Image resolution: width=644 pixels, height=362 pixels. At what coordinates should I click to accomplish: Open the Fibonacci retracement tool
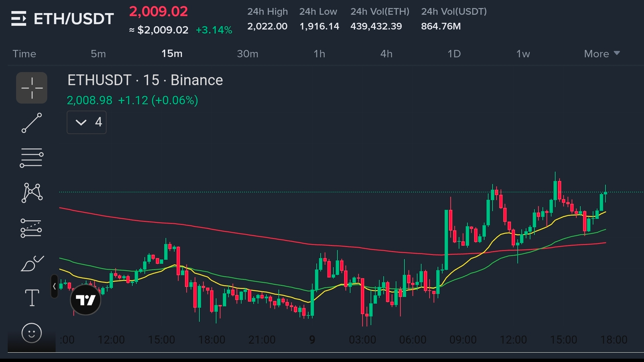click(32, 158)
